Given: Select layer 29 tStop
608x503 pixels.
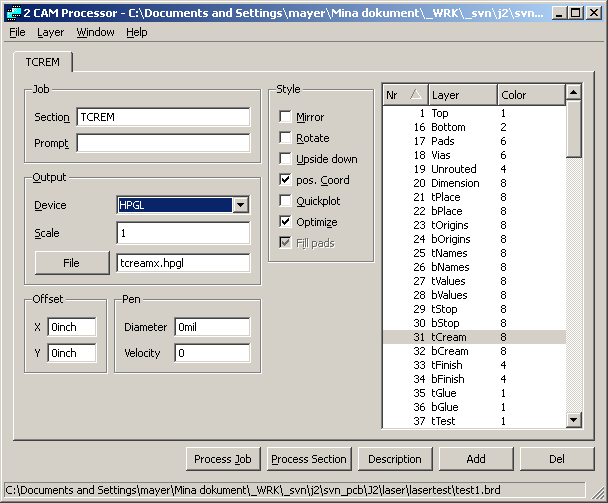Looking at the screenshot, I should pos(475,309).
